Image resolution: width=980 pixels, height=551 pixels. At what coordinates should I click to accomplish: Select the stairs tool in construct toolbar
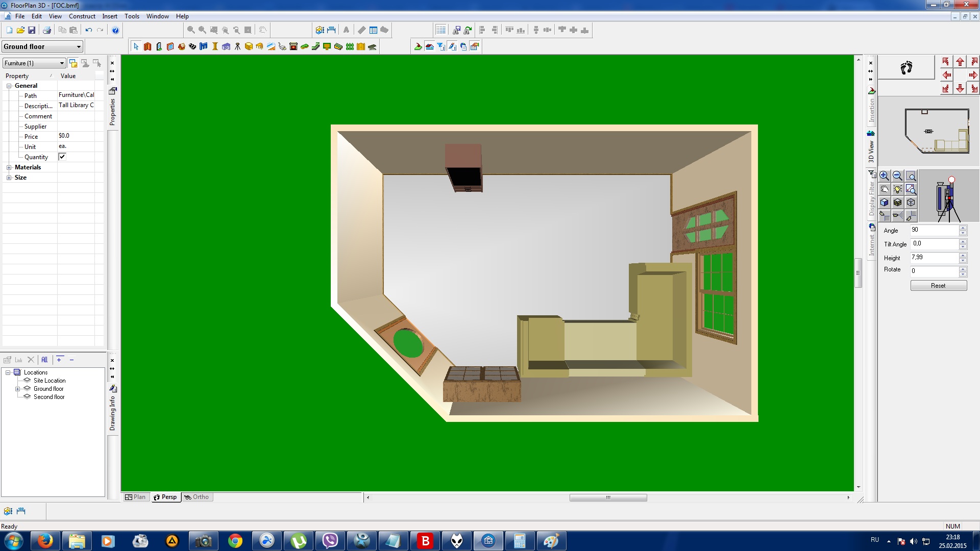[192, 46]
